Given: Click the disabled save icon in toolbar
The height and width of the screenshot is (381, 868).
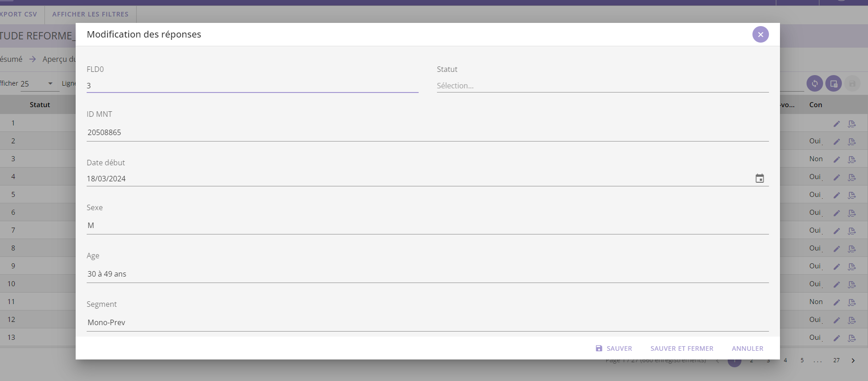Looking at the screenshot, I should 852,83.
